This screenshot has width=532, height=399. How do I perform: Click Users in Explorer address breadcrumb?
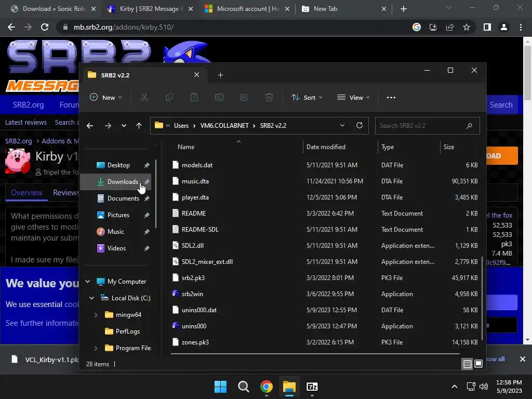coord(181,126)
